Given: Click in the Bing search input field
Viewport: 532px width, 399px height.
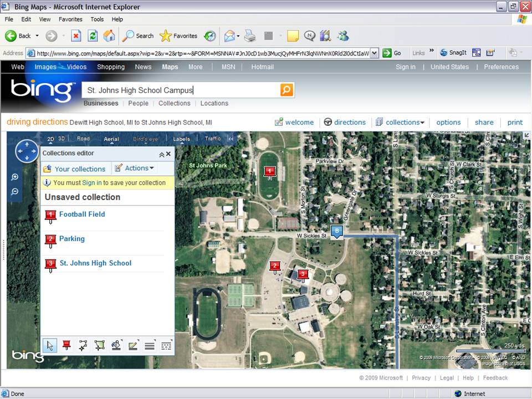Looking at the screenshot, I should pos(181,90).
